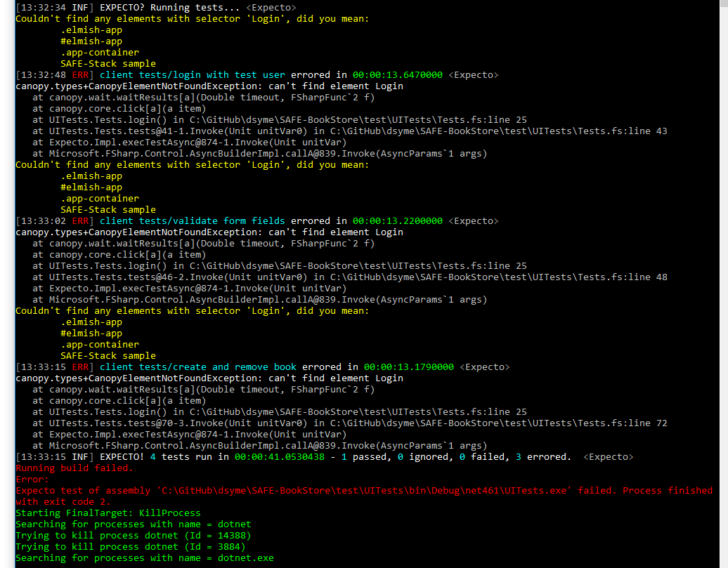The height and width of the screenshot is (568, 728).
Task: Click 'Starting FinalTarget: KillProcess' line
Action: [108, 513]
